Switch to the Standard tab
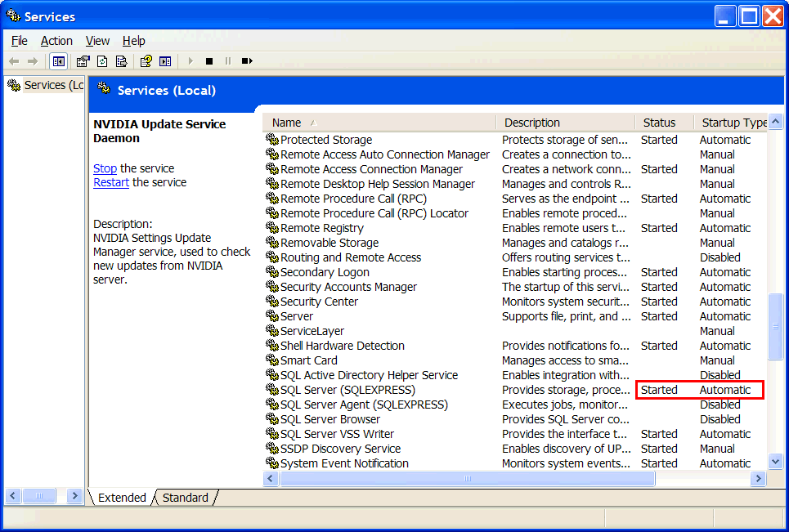The height and width of the screenshot is (532, 789). tap(185, 498)
